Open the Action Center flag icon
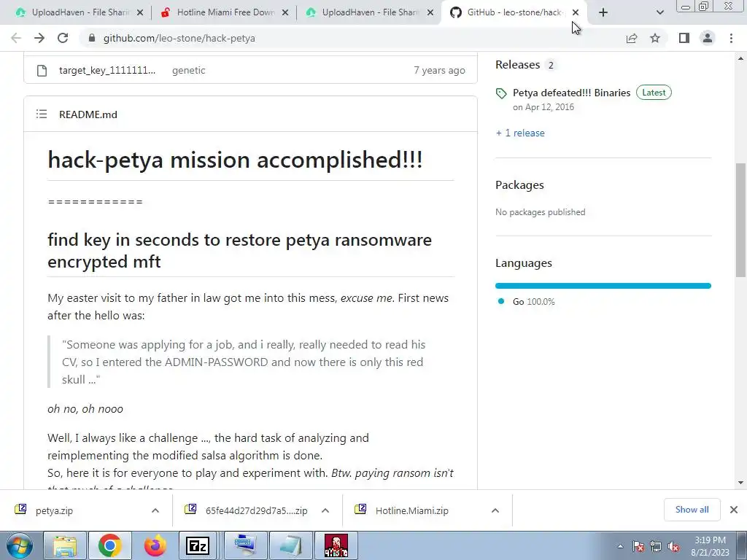Image resolution: width=747 pixels, height=560 pixels. pyautogui.click(x=638, y=547)
